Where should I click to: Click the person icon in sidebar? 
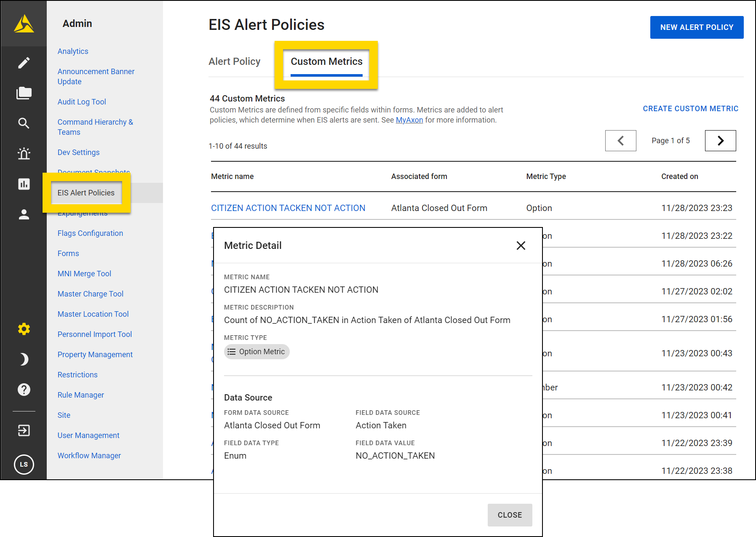pos(24,214)
